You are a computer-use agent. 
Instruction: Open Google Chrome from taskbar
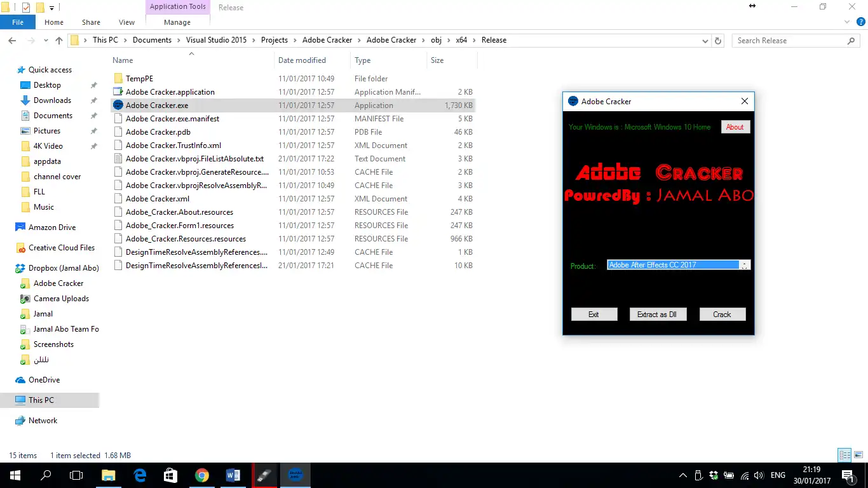tap(202, 475)
